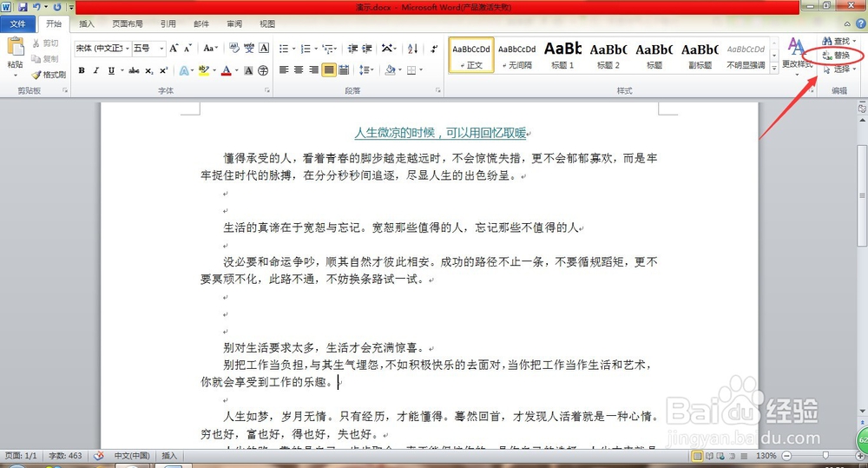Open the Bullets list dropdown arrow
The width and height of the screenshot is (868, 468).
pos(294,49)
